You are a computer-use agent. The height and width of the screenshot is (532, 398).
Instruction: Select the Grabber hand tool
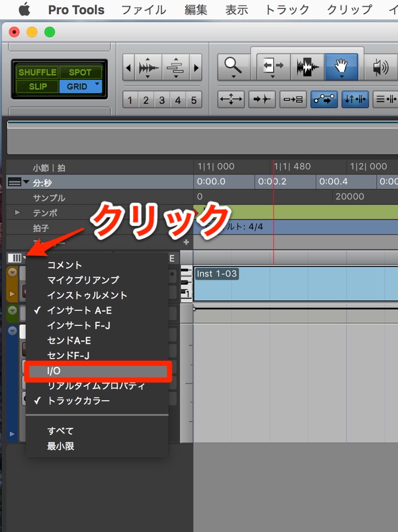click(x=341, y=66)
